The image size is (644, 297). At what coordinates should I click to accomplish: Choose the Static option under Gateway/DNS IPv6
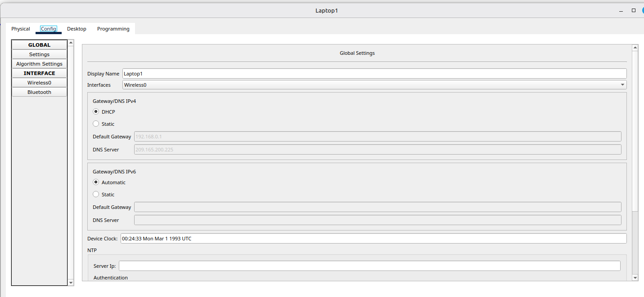[96, 195]
